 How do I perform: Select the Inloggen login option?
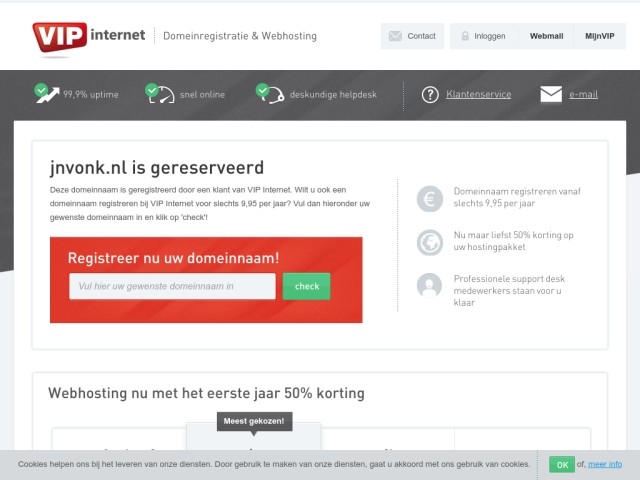point(484,36)
